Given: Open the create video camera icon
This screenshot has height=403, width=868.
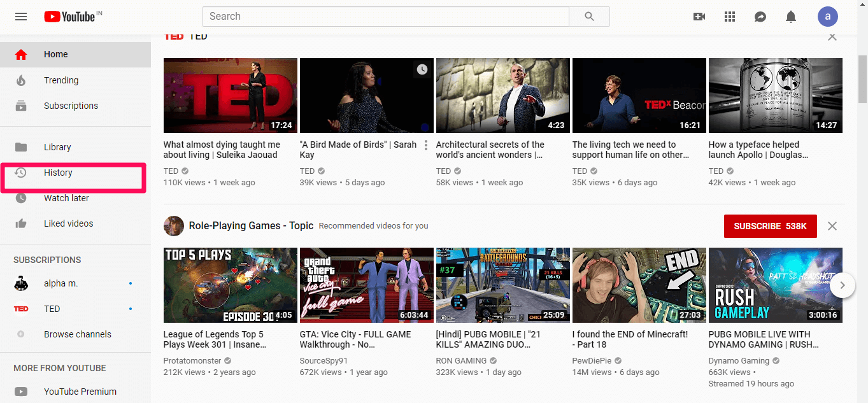Looking at the screenshot, I should pyautogui.click(x=699, y=17).
